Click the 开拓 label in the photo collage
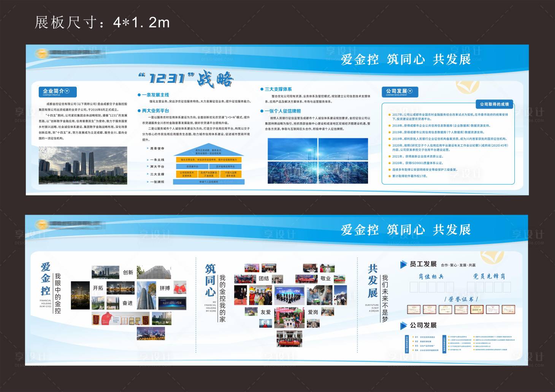555x392 pixels. (x=98, y=288)
